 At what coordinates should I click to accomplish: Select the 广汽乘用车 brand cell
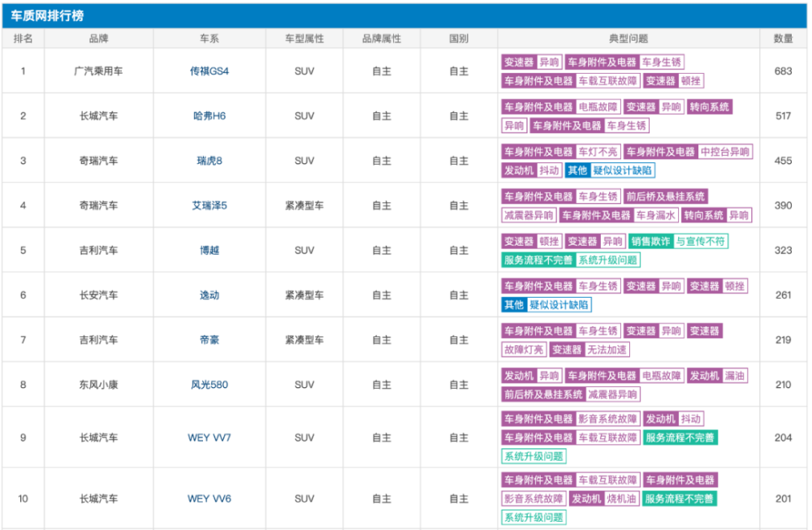pyautogui.click(x=98, y=71)
